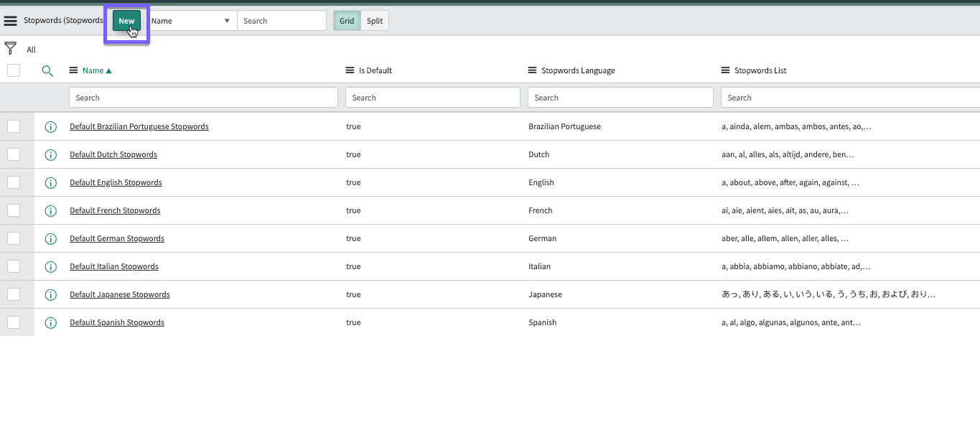The image size is (980, 440).
Task: Click the New button
Action: [x=126, y=21]
